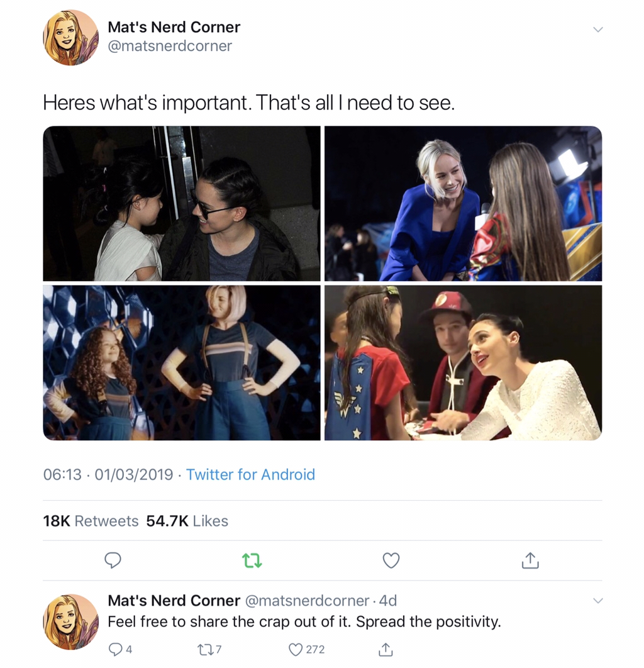Image resolution: width=644 pixels, height=668 pixels.
Task: Open the top-left photo with sunglasses woman
Action: point(182,203)
